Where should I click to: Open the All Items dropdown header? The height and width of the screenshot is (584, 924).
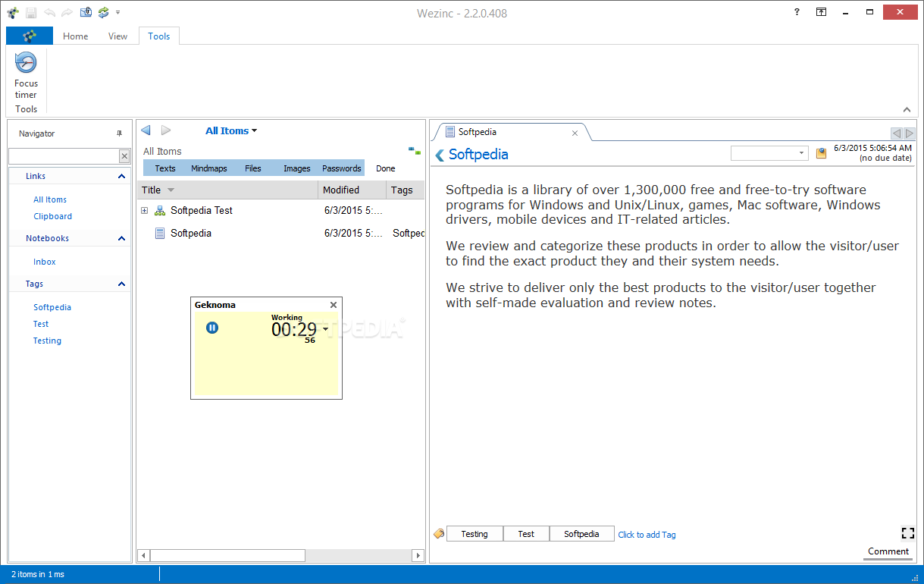[x=231, y=130]
